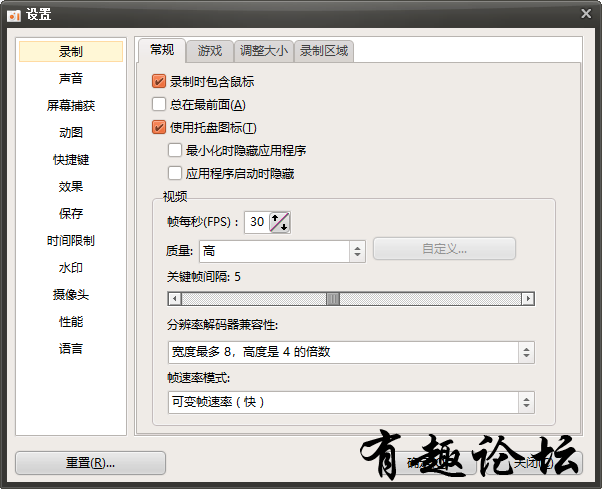The image size is (602, 489).
Task: Click the keyframe interval slider thumb
Action: [333, 299]
